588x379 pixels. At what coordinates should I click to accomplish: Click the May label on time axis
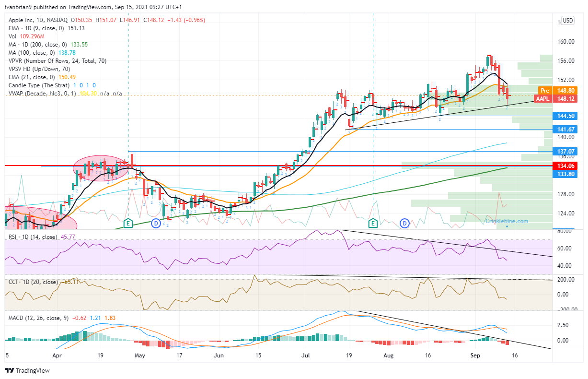click(x=140, y=356)
